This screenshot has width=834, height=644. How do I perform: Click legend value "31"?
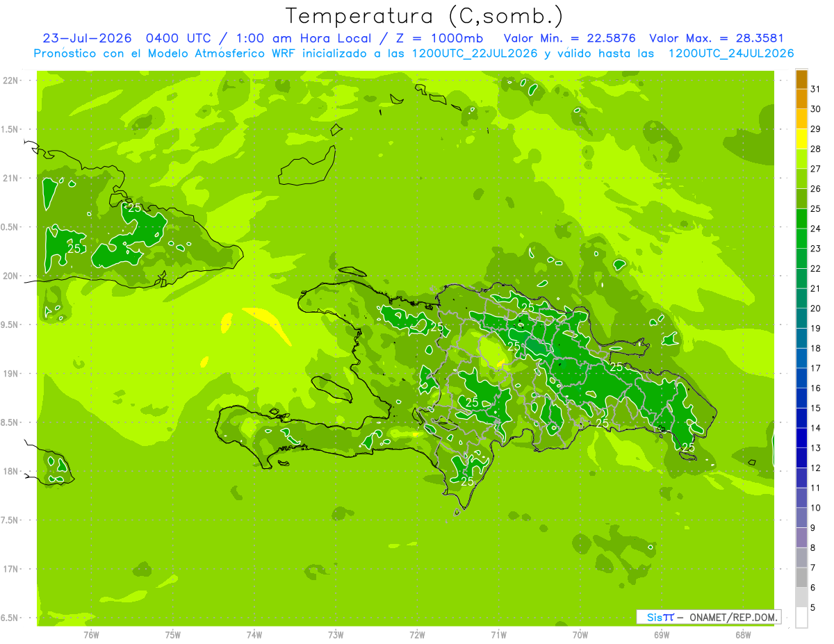(x=816, y=89)
